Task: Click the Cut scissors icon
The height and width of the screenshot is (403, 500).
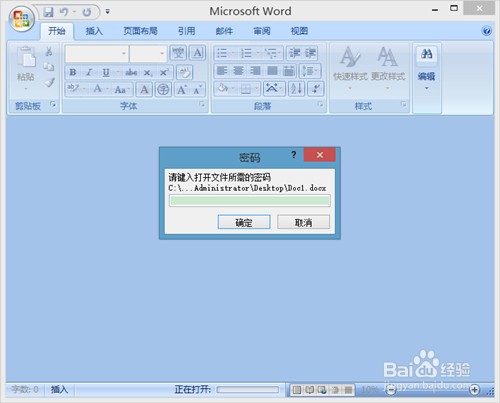Action: pyautogui.click(x=49, y=51)
